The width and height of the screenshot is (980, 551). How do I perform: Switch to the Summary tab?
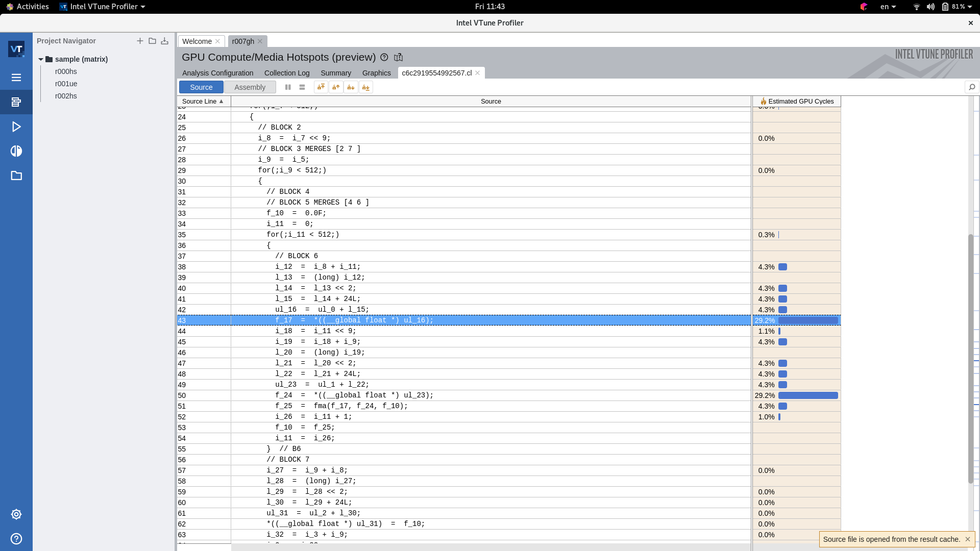click(x=335, y=73)
